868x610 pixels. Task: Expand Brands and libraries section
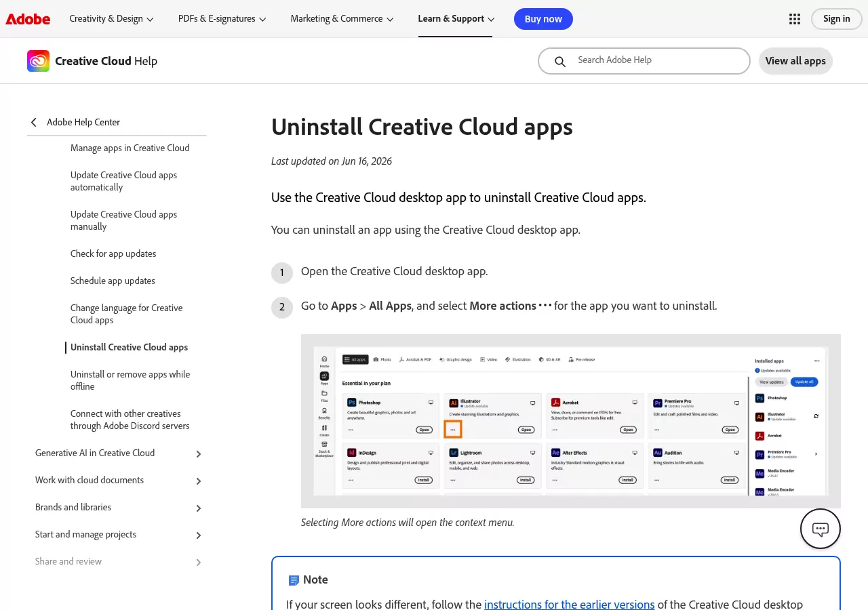pyautogui.click(x=199, y=508)
